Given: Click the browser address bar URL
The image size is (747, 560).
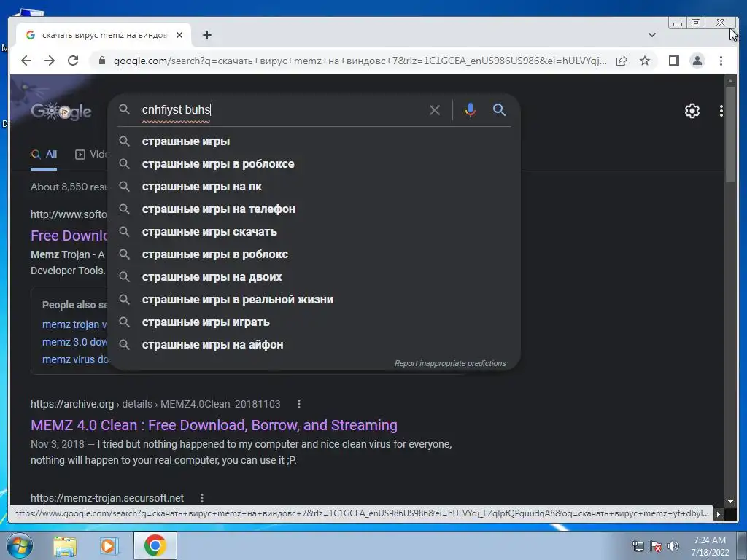Looking at the screenshot, I should (360, 61).
